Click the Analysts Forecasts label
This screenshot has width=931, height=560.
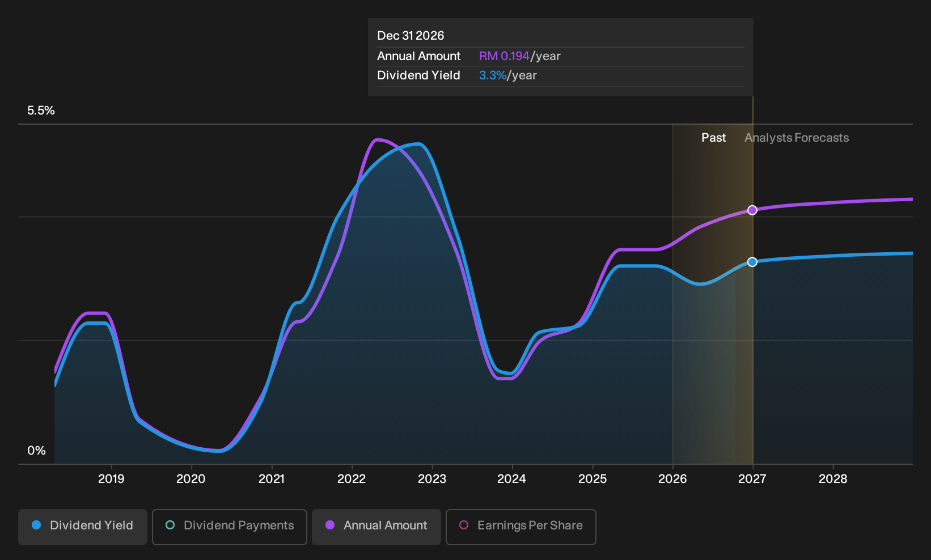coord(797,138)
